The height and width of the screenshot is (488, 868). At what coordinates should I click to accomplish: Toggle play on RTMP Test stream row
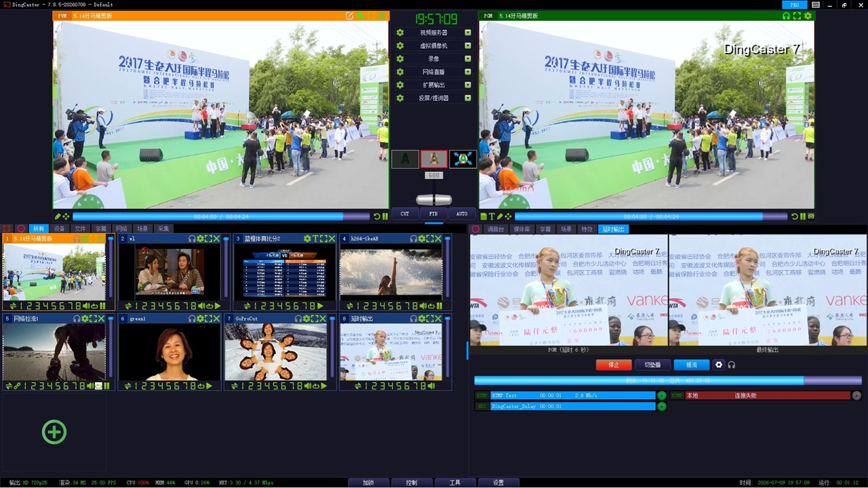[662, 395]
